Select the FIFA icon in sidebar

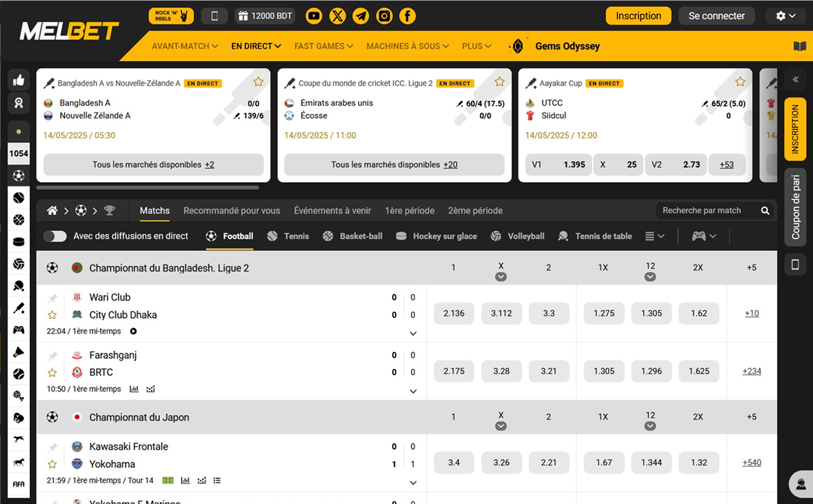[x=19, y=484]
